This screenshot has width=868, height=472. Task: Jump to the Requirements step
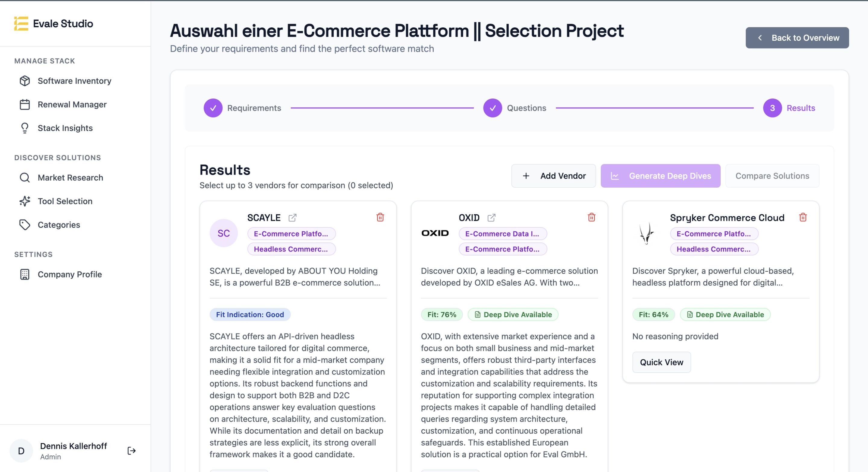coord(213,108)
